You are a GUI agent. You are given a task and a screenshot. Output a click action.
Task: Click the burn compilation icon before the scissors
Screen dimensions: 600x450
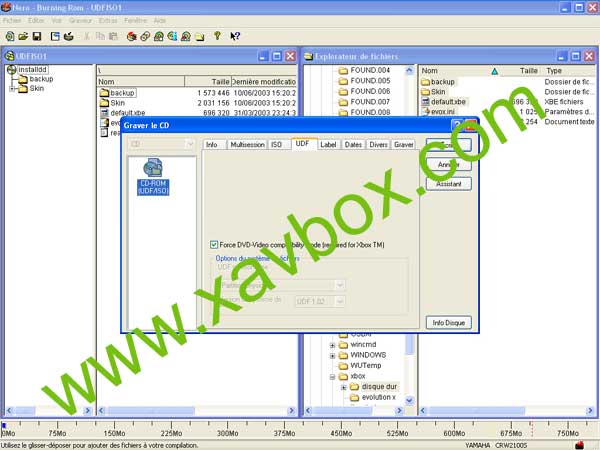[69, 36]
